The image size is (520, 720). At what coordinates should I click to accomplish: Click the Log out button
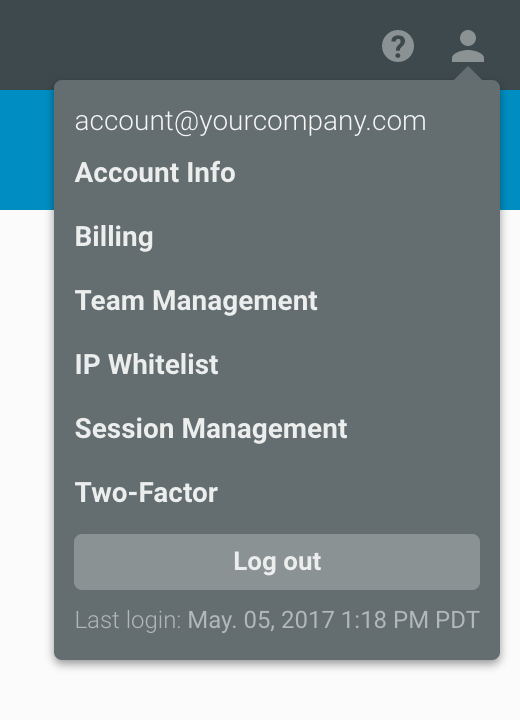pyautogui.click(x=277, y=562)
